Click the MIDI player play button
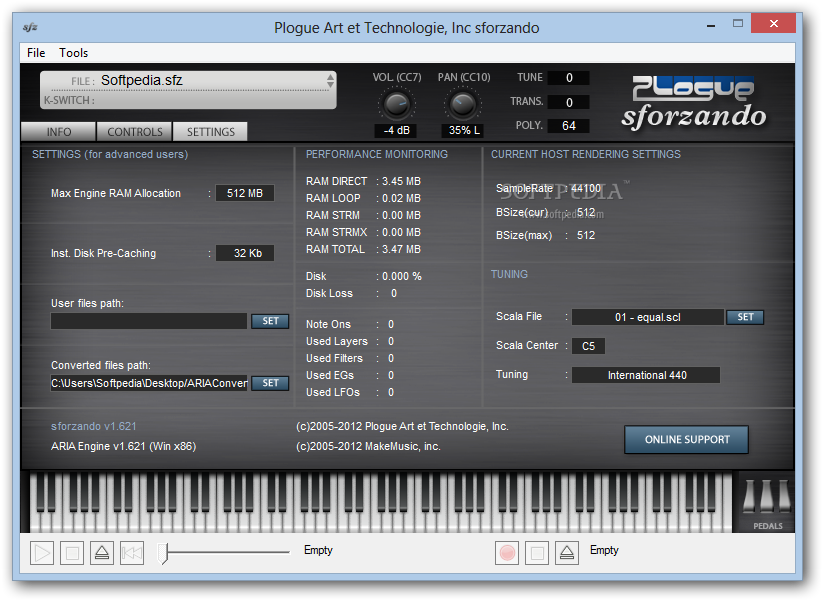The height and width of the screenshot is (601, 823). (41, 553)
